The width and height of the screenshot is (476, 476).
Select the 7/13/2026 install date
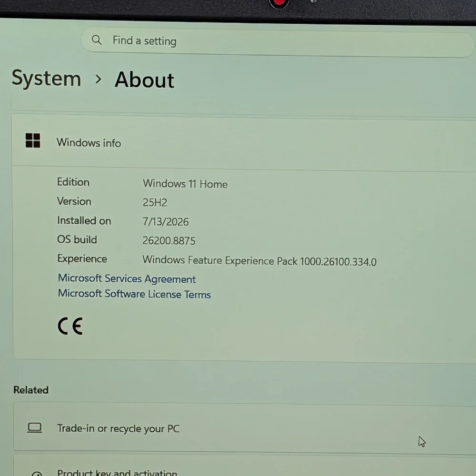click(166, 222)
